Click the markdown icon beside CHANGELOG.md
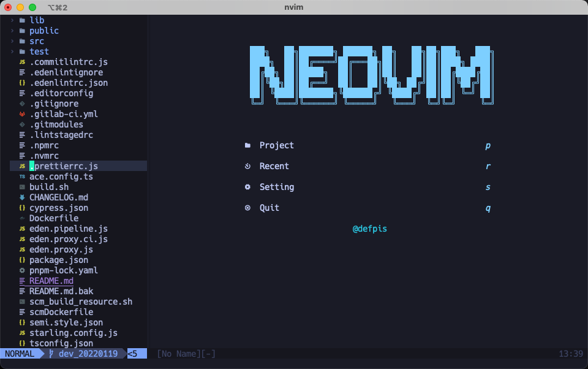 [22, 197]
